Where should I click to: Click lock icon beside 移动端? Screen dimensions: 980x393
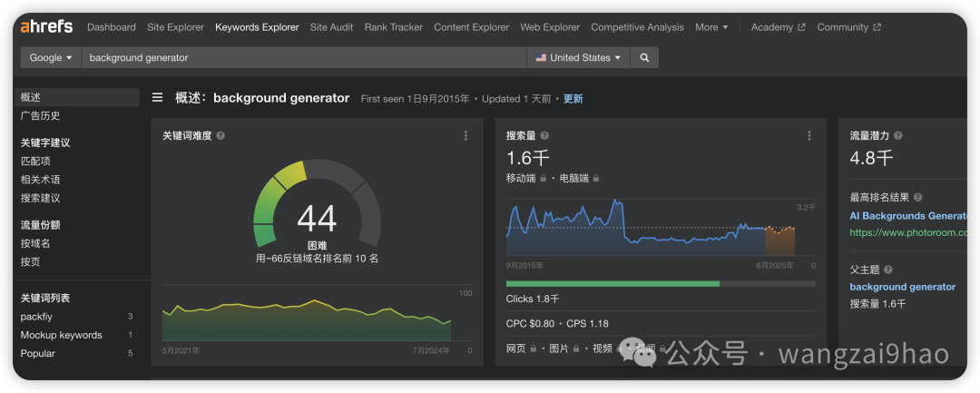pos(543,178)
